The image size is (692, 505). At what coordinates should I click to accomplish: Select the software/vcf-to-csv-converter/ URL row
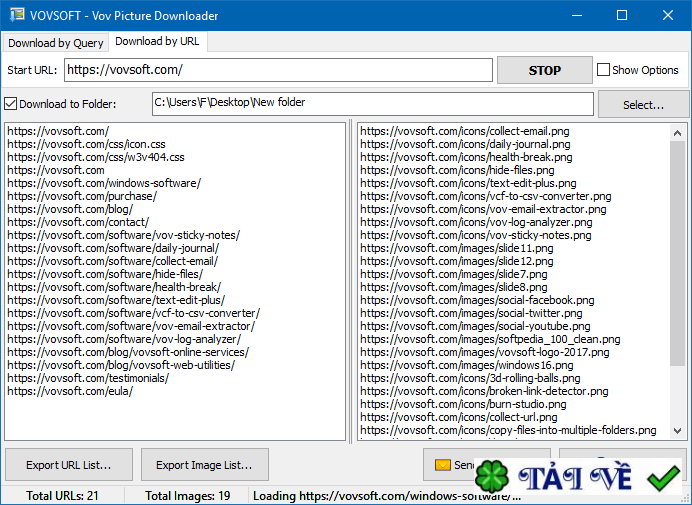(x=134, y=313)
